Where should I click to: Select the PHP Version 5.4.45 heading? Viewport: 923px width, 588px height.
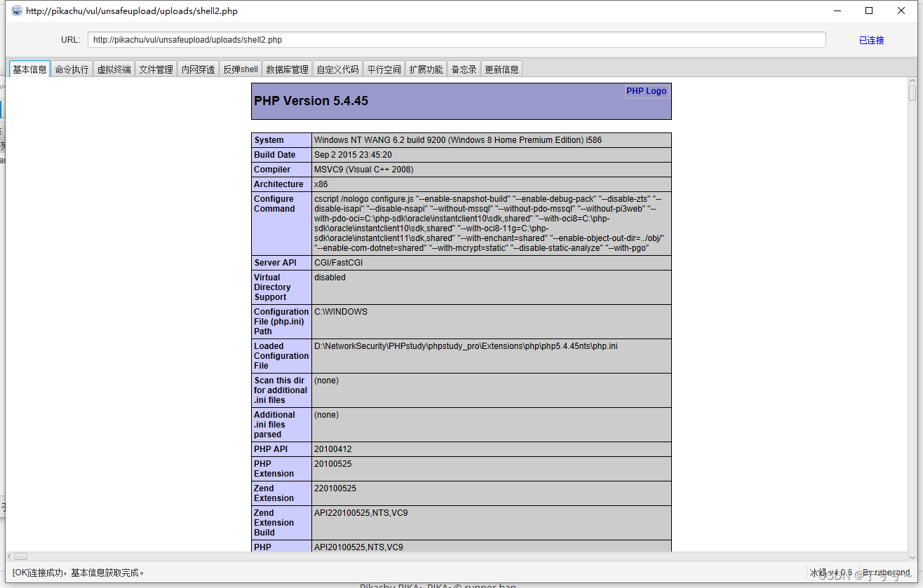[311, 101]
